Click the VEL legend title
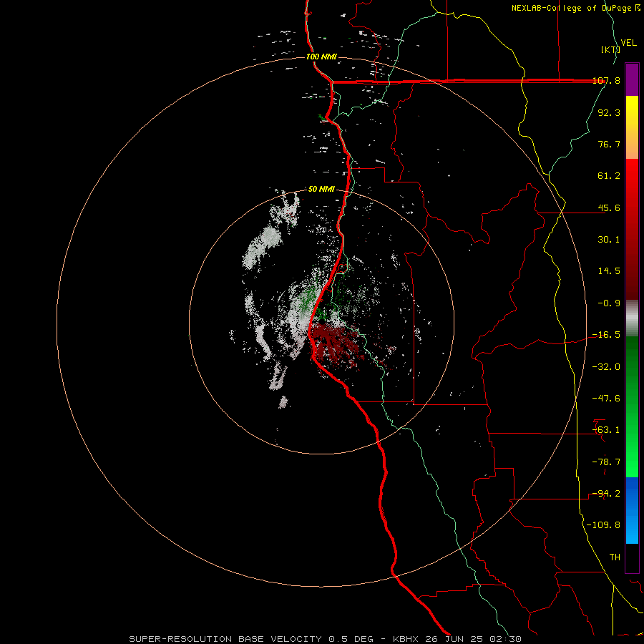 (628, 43)
